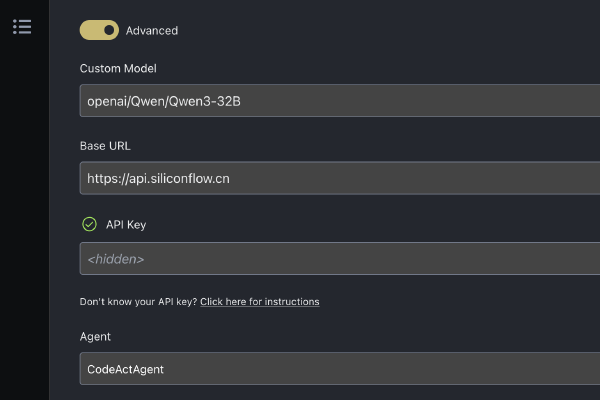Click the Base URL label
The image size is (600, 400).
pos(105,146)
